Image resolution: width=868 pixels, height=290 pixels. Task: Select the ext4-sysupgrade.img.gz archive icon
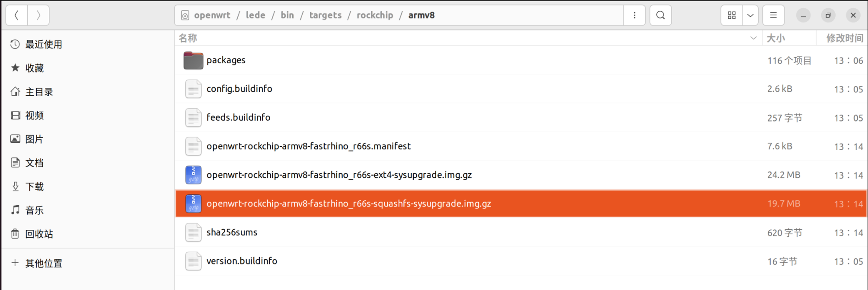pos(193,175)
